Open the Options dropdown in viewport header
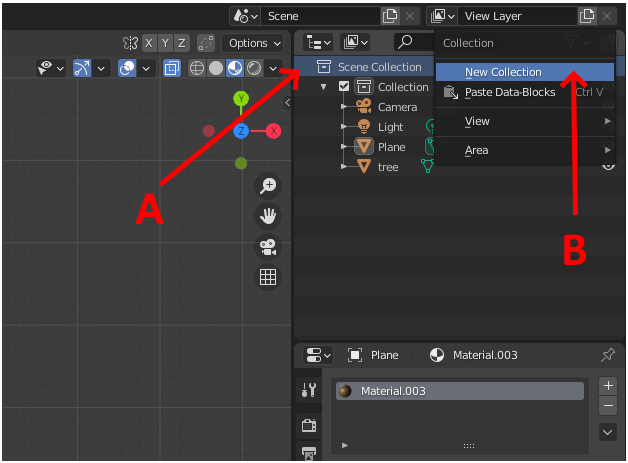This screenshot has height=463, width=628. (254, 43)
